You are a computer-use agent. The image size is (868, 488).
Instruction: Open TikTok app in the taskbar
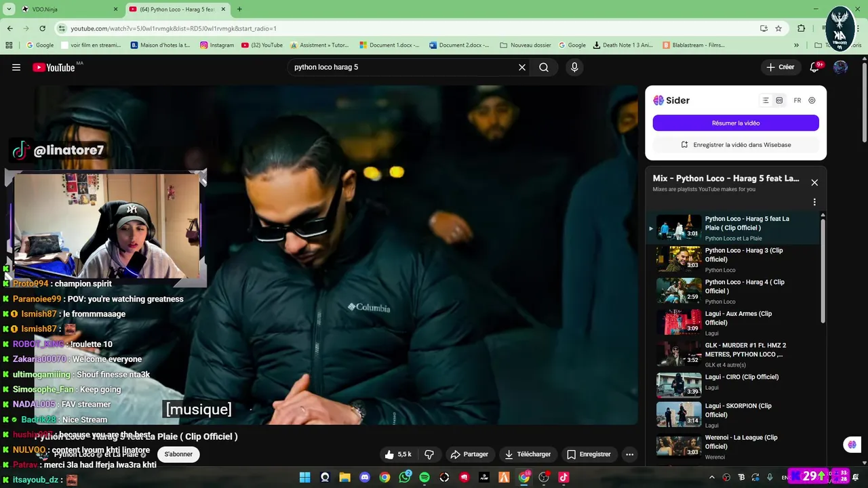564,477
